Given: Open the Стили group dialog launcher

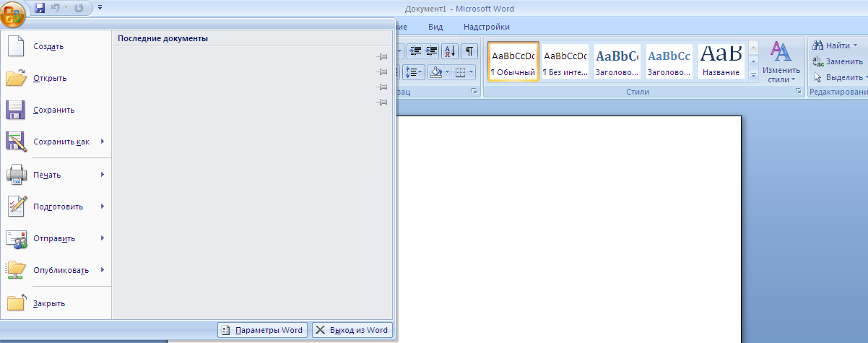Looking at the screenshot, I should pyautogui.click(x=799, y=92).
